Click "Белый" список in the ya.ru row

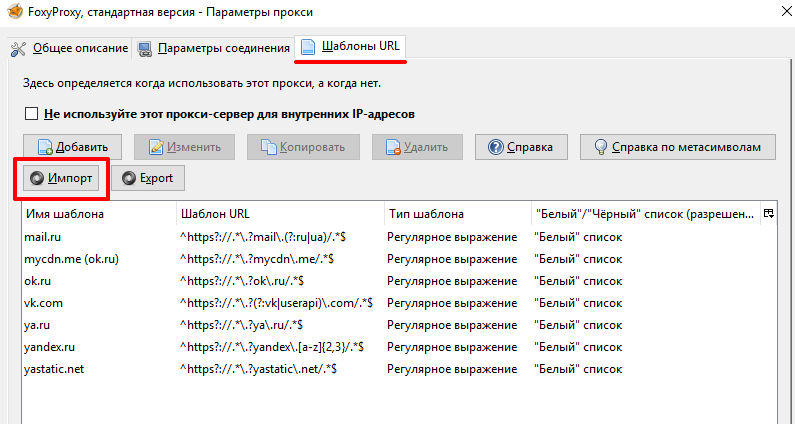coord(579,325)
